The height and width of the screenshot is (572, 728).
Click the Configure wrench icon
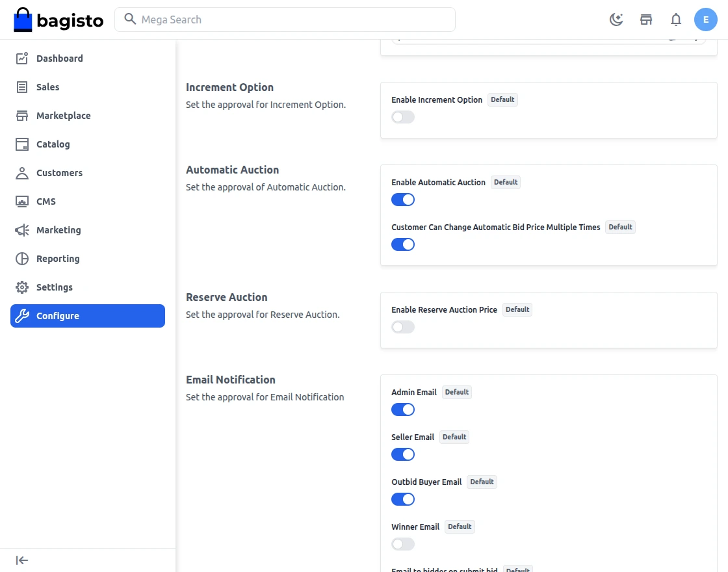22,316
